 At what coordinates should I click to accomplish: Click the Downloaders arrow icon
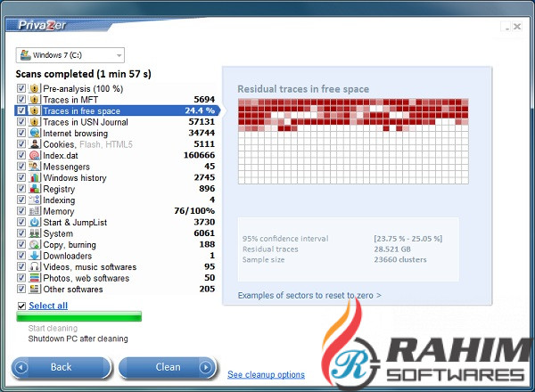(x=35, y=256)
